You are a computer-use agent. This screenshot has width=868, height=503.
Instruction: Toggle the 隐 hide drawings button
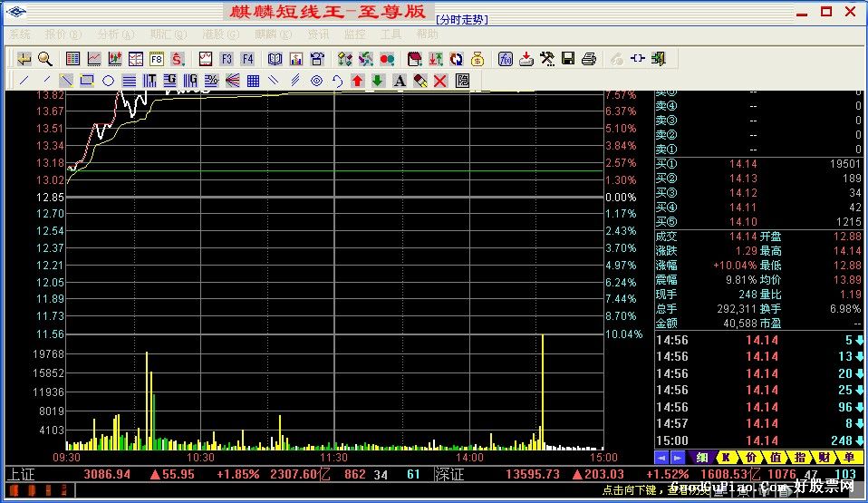(x=462, y=81)
